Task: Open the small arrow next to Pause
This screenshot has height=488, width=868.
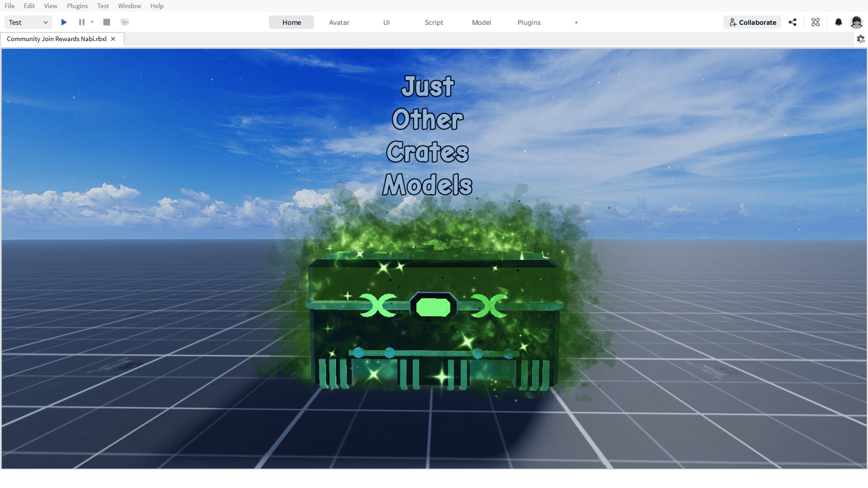Action: tap(92, 22)
